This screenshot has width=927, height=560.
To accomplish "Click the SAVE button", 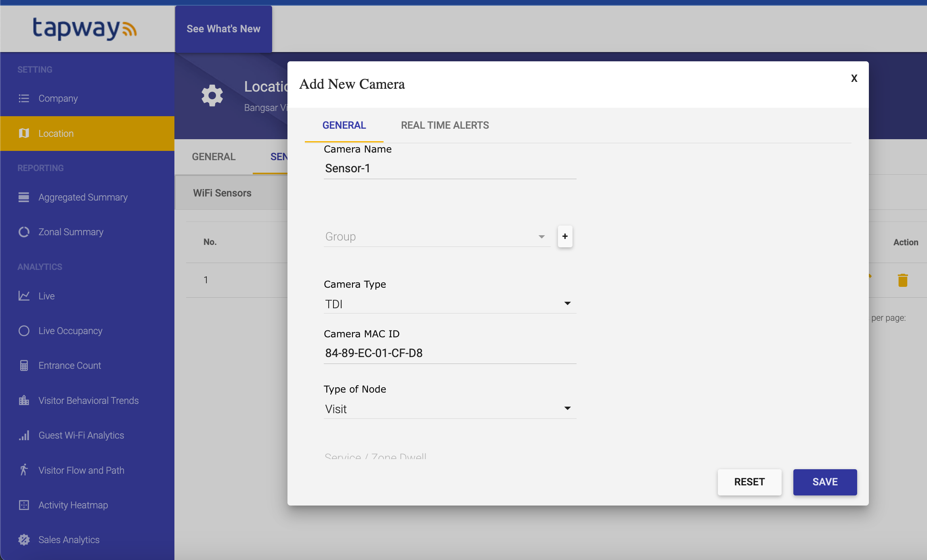I will 824,482.
